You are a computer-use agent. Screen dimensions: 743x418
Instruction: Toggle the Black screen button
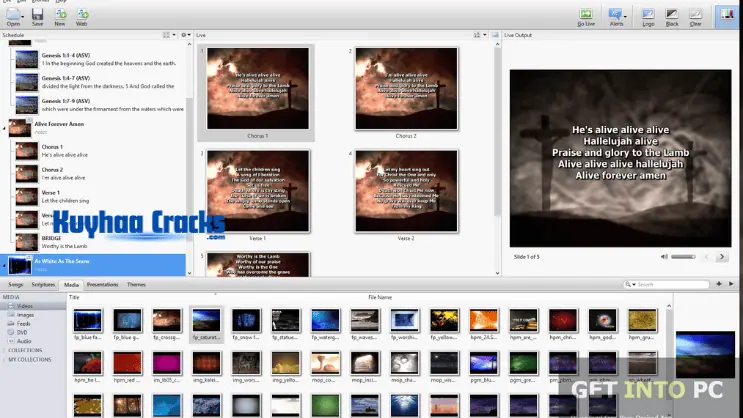tap(672, 16)
